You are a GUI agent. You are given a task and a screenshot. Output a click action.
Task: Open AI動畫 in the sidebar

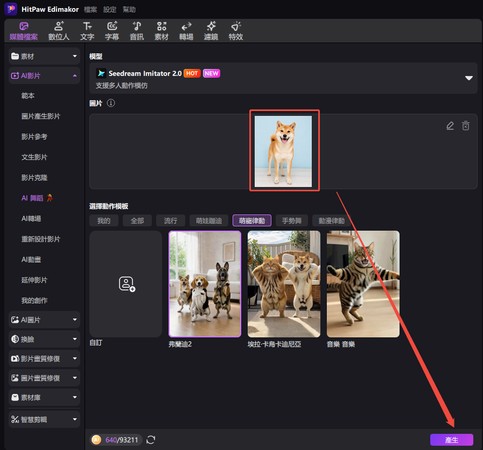31,259
